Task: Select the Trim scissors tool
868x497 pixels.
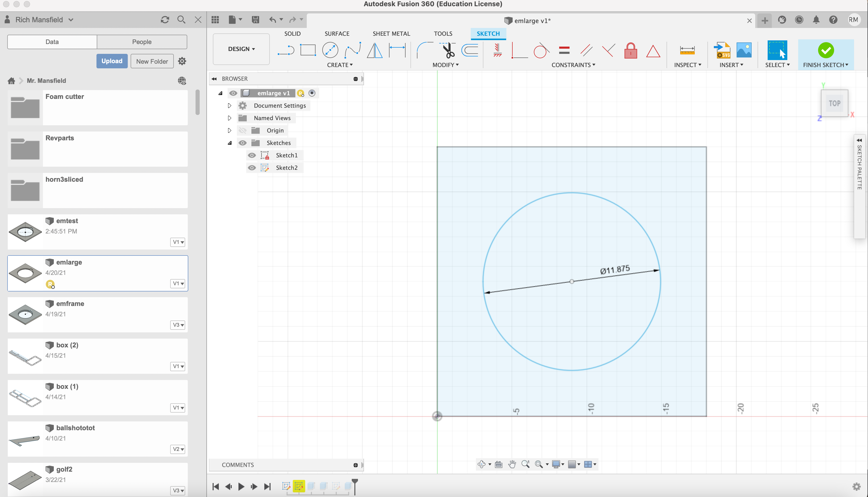Action: 448,50
